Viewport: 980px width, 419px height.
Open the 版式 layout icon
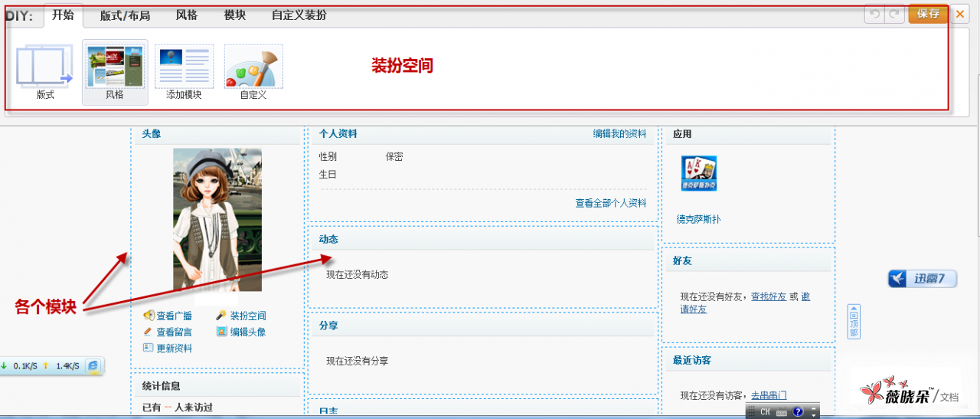(45, 67)
